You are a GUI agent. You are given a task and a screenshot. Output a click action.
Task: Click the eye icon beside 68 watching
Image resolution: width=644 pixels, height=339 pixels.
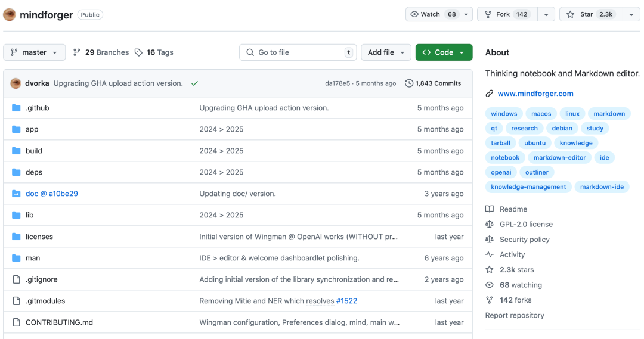click(x=489, y=285)
